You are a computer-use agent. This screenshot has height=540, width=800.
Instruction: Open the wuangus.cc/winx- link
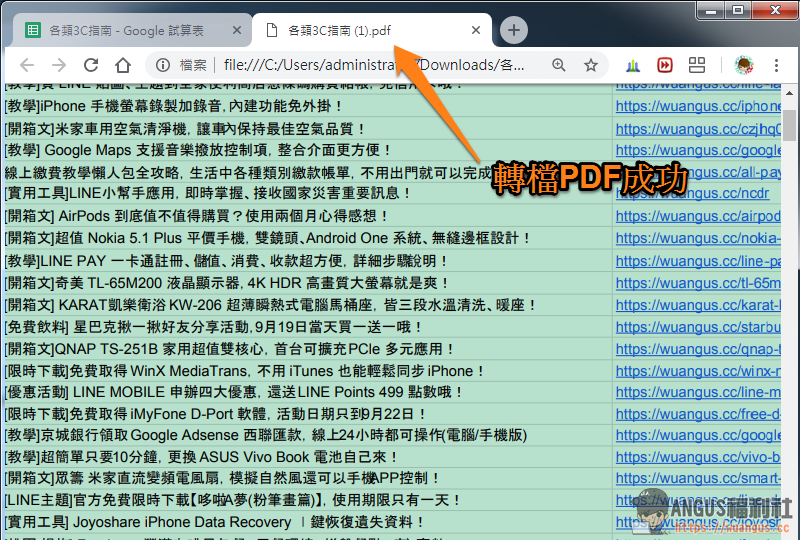click(x=697, y=371)
